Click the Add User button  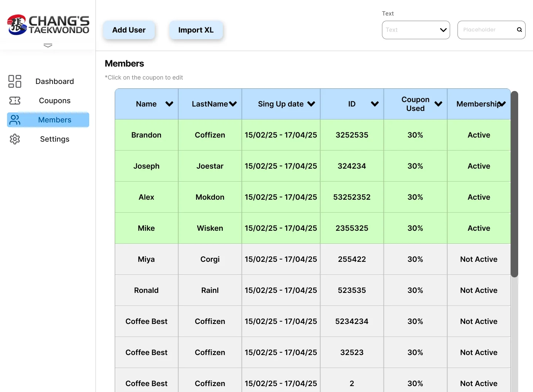click(x=129, y=30)
